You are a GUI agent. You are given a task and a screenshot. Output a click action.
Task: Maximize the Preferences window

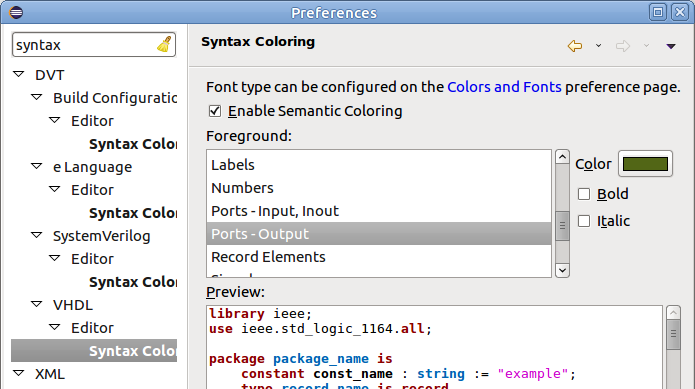pos(658,12)
